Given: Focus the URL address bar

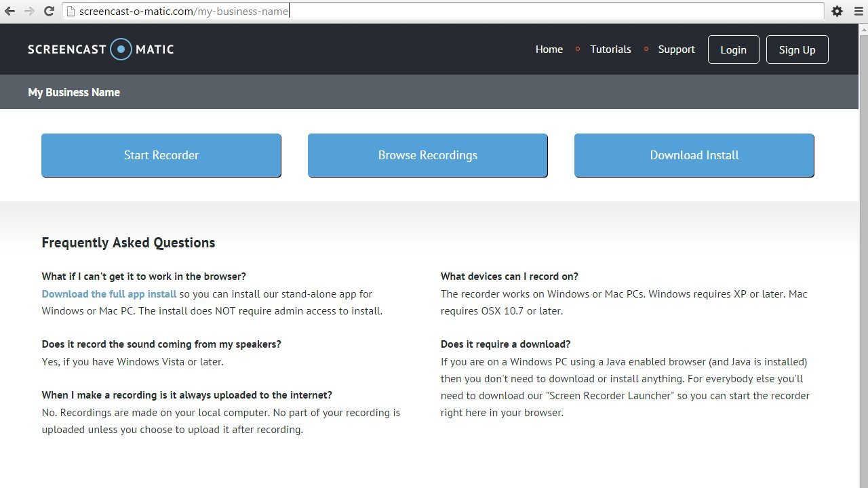Looking at the screenshot, I should (x=443, y=11).
